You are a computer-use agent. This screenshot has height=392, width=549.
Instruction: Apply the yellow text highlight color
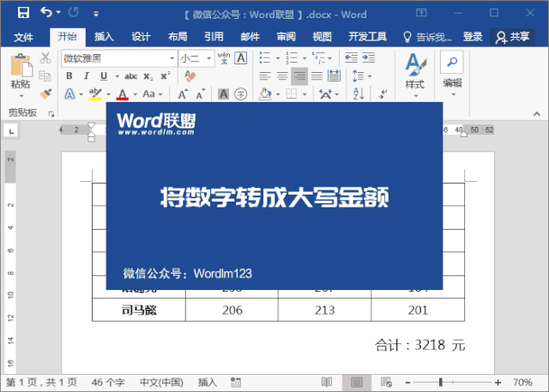pos(95,93)
